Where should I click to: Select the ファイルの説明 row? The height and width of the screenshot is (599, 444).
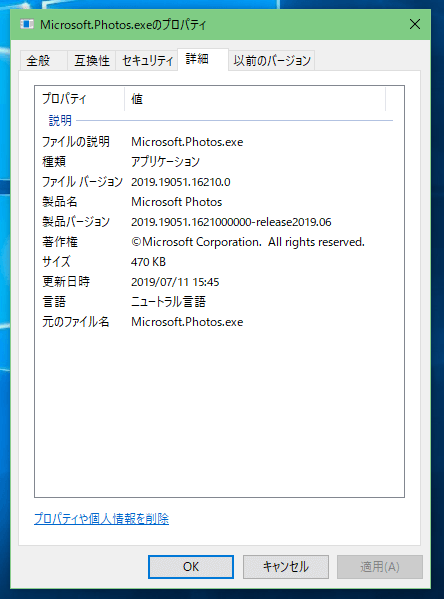pyautogui.click(x=218, y=142)
